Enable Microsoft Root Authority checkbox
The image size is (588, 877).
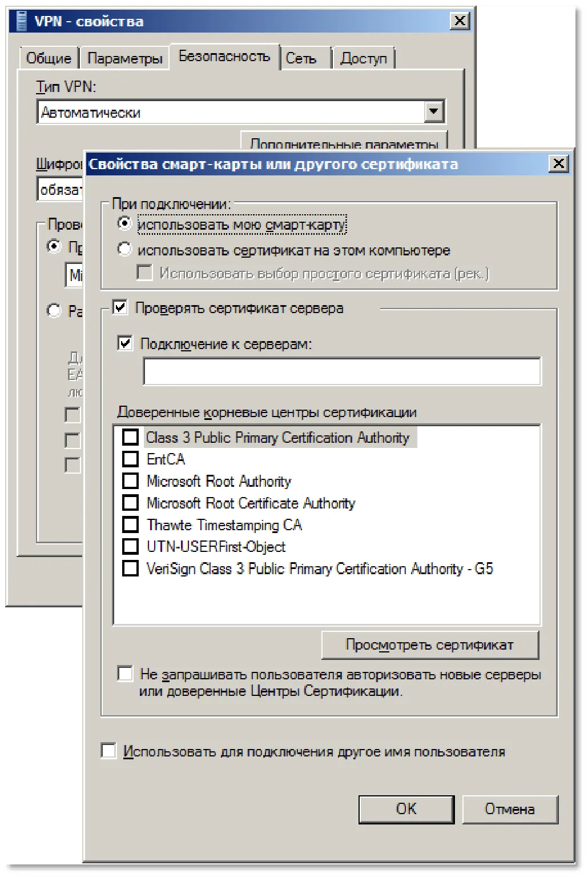tap(131, 480)
